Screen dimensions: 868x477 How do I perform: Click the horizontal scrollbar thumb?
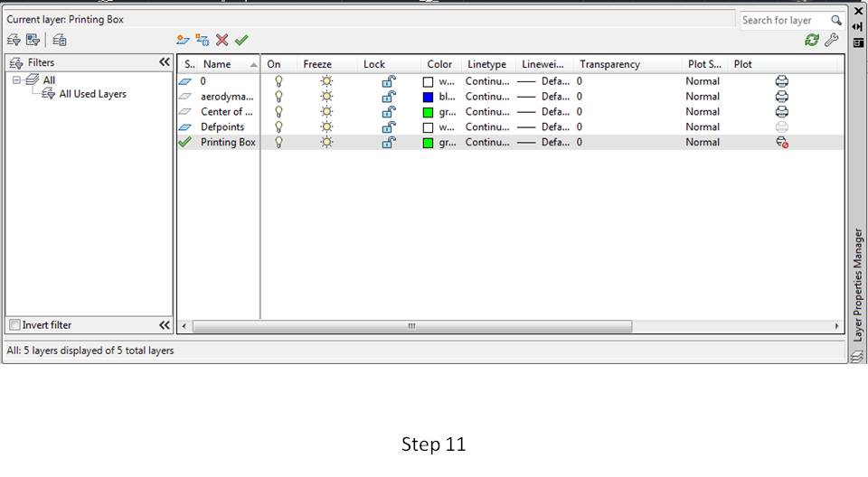coord(412,326)
